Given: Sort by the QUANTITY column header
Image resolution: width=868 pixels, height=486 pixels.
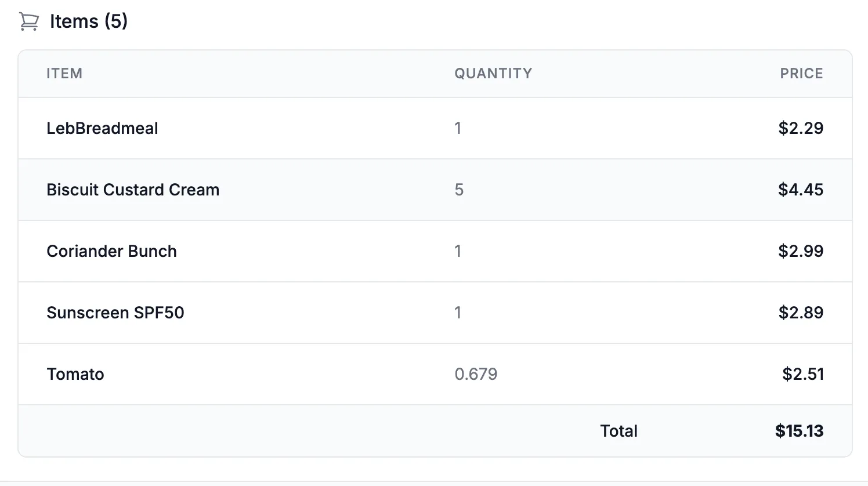Looking at the screenshot, I should [493, 73].
